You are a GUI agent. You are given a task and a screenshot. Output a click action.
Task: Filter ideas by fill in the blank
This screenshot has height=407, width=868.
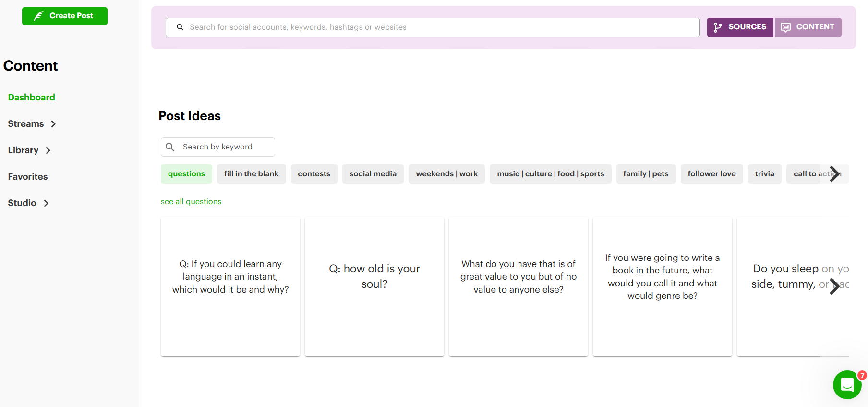251,174
